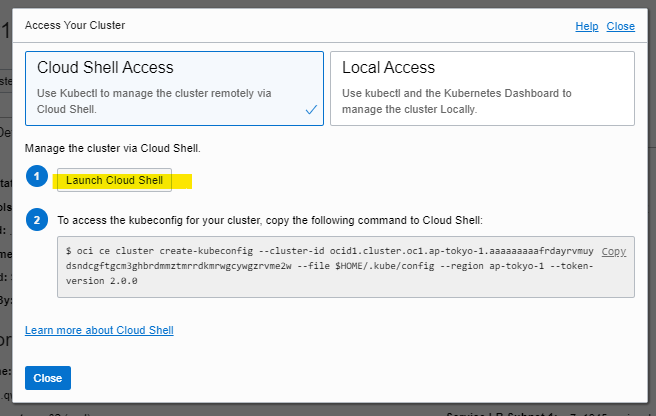Click the step 1 numbered circle
Viewport: 656px width, 416px height.
click(x=37, y=176)
